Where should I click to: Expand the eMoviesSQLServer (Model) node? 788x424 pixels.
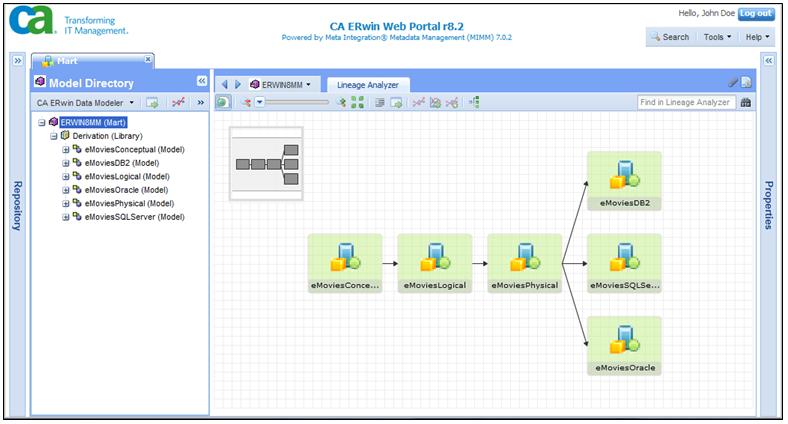point(65,218)
